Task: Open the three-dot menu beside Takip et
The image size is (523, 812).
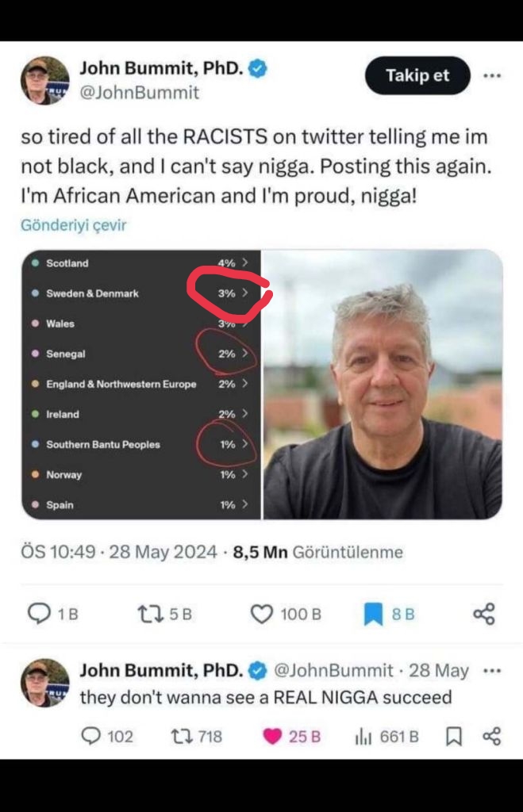Action: click(492, 75)
